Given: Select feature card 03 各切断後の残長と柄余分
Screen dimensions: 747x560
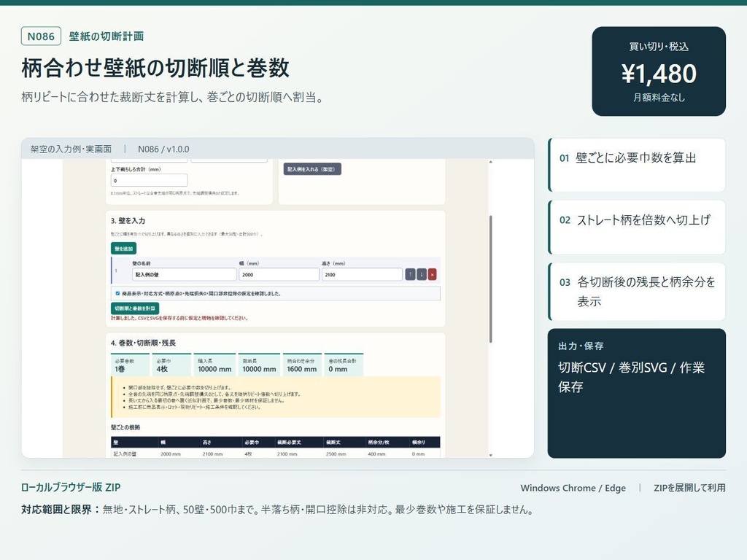Looking at the screenshot, I should (637, 292).
